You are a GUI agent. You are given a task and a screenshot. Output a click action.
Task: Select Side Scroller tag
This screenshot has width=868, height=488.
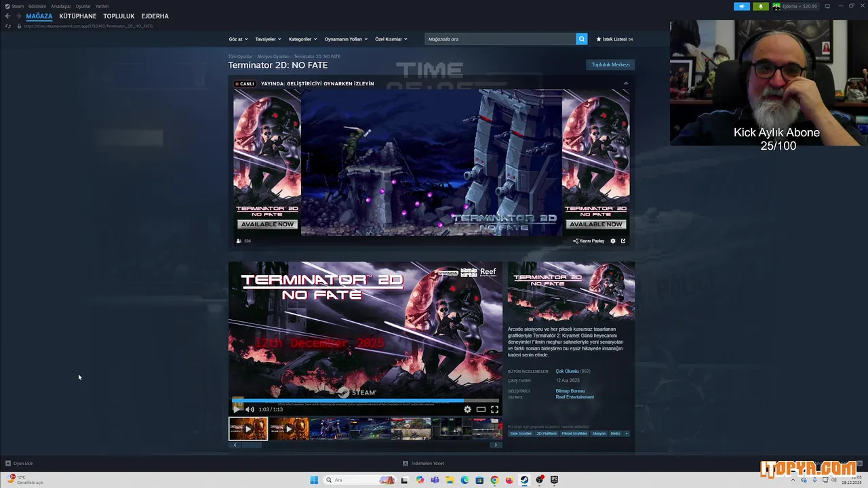521,434
